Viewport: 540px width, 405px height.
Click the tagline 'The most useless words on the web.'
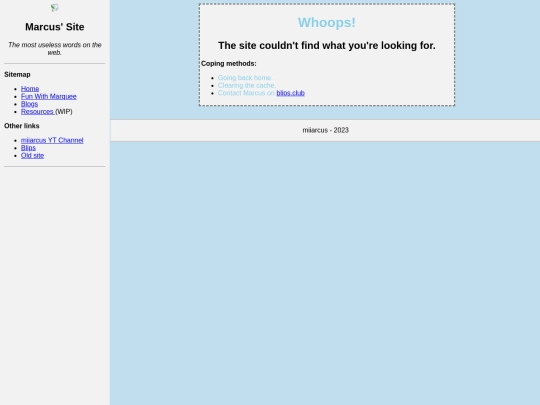55,49
